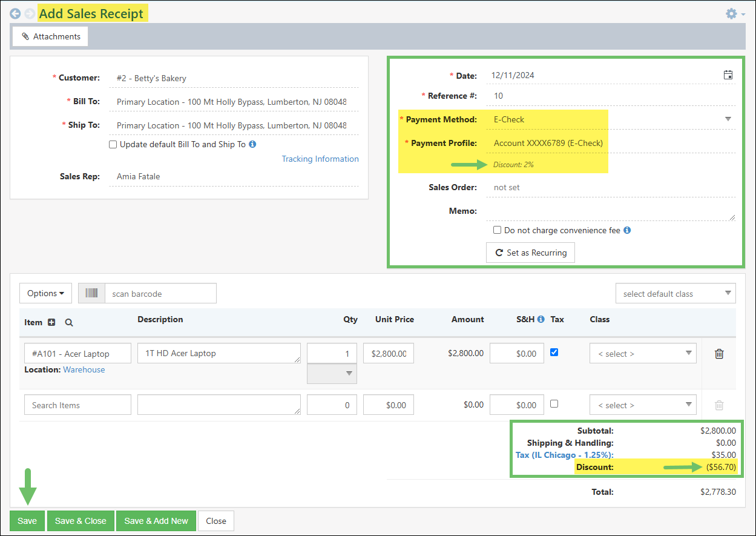Toggle Update default Bill To and Ship To
Screen dimensions: 756x536
click(x=113, y=144)
